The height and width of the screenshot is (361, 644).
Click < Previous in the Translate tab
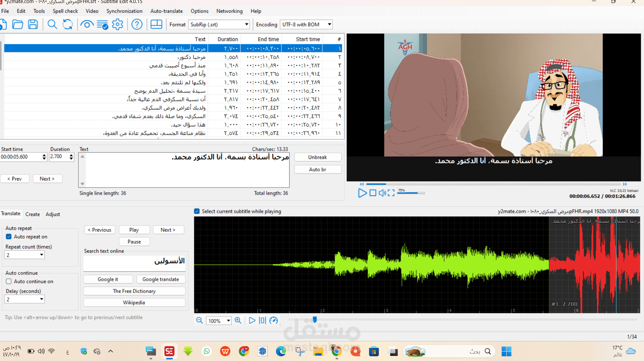click(100, 230)
